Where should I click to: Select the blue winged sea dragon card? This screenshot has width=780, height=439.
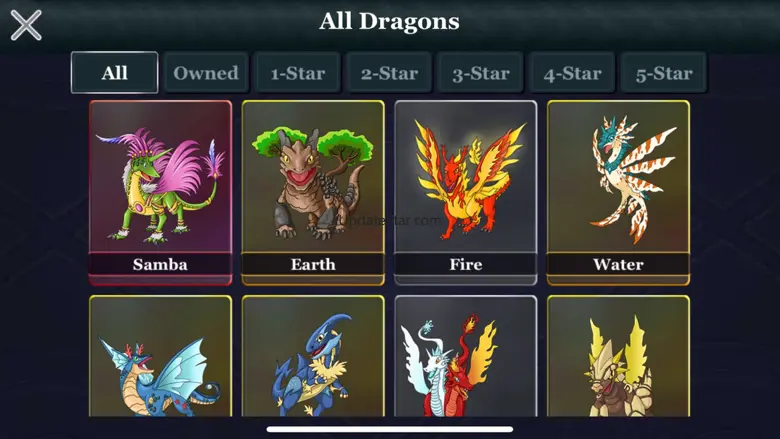coord(160,356)
